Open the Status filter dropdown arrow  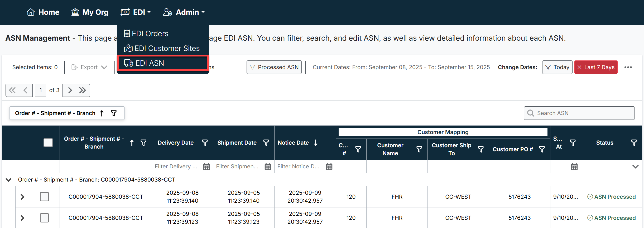coord(635,167)
